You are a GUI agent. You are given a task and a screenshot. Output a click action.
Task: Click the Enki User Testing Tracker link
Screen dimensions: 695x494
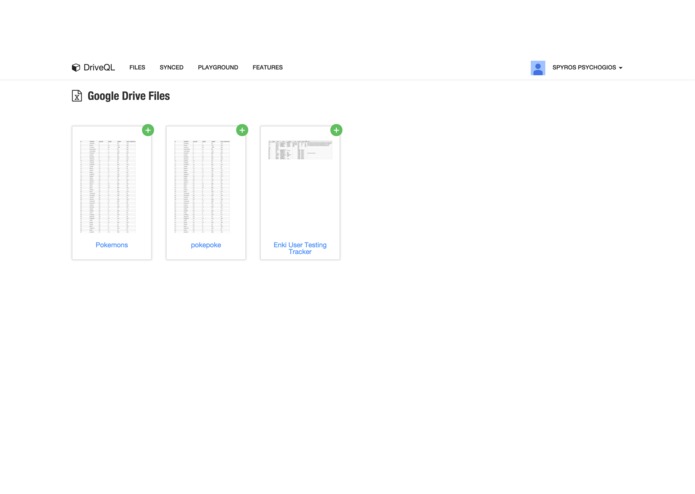pyautogui.click(x=300, y=248)
